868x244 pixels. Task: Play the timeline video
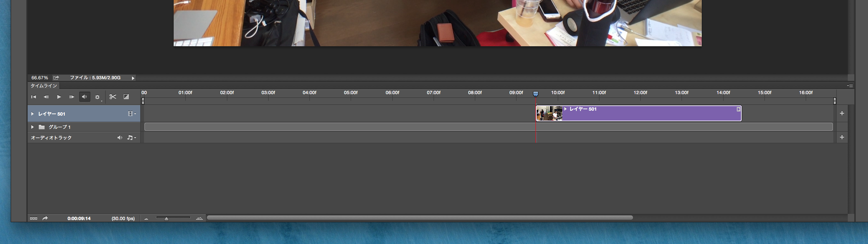[x=59, y=97]
